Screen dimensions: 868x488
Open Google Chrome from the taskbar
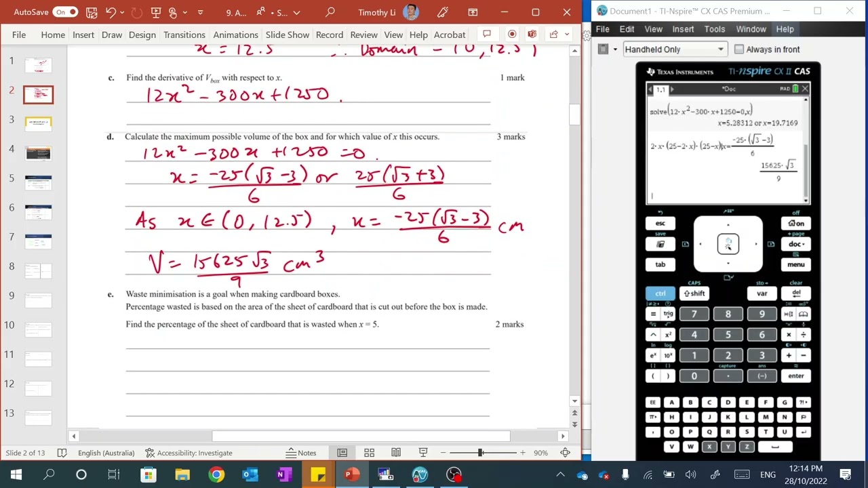click(216, 474)
